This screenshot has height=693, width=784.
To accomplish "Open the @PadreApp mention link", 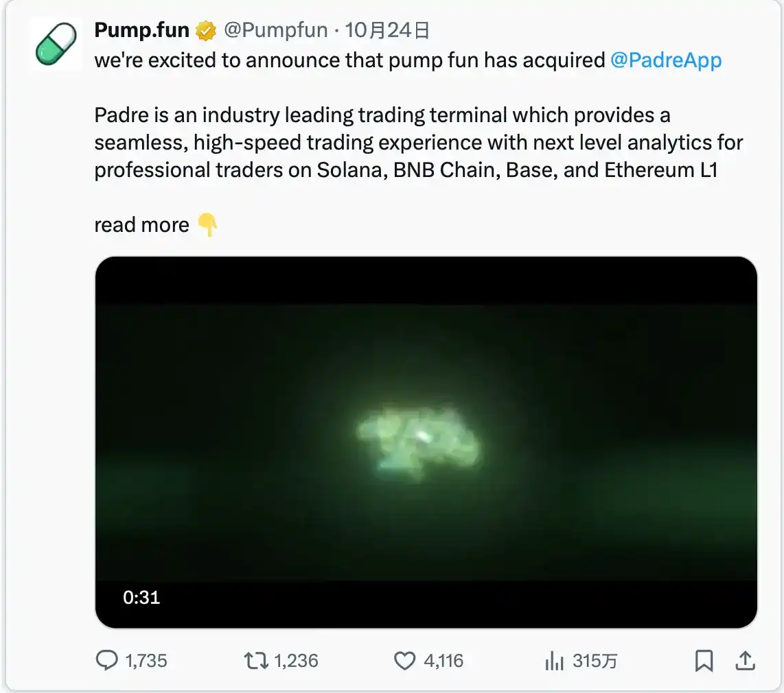I will click(x=665, y=60).
